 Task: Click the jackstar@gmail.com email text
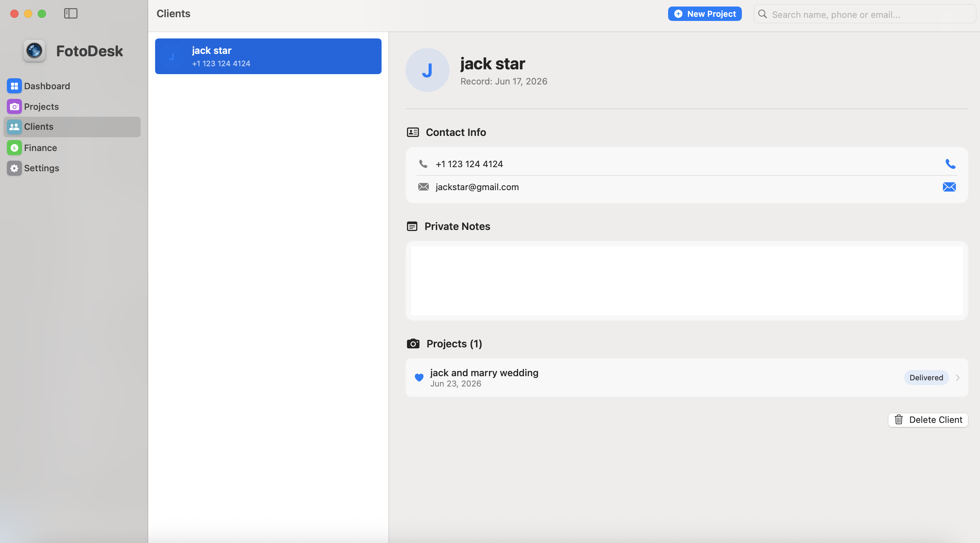point(477,187)
